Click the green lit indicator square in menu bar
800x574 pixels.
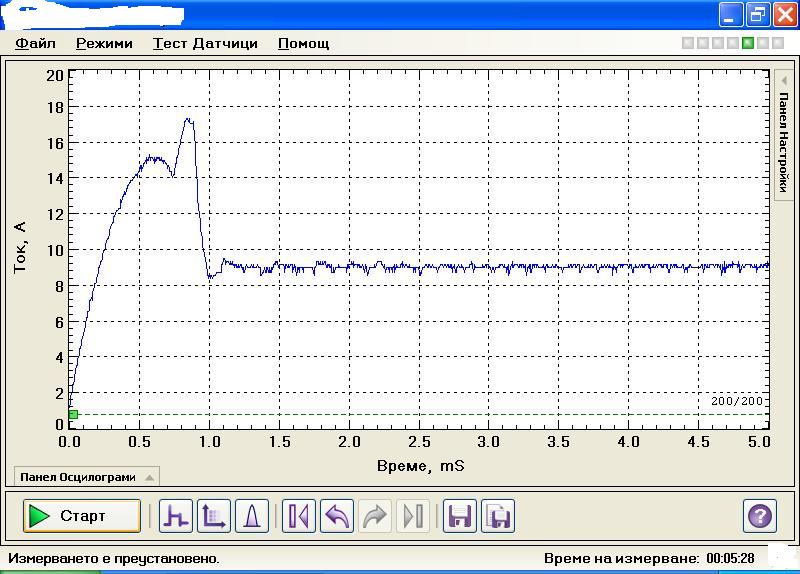tap(748, 43)
